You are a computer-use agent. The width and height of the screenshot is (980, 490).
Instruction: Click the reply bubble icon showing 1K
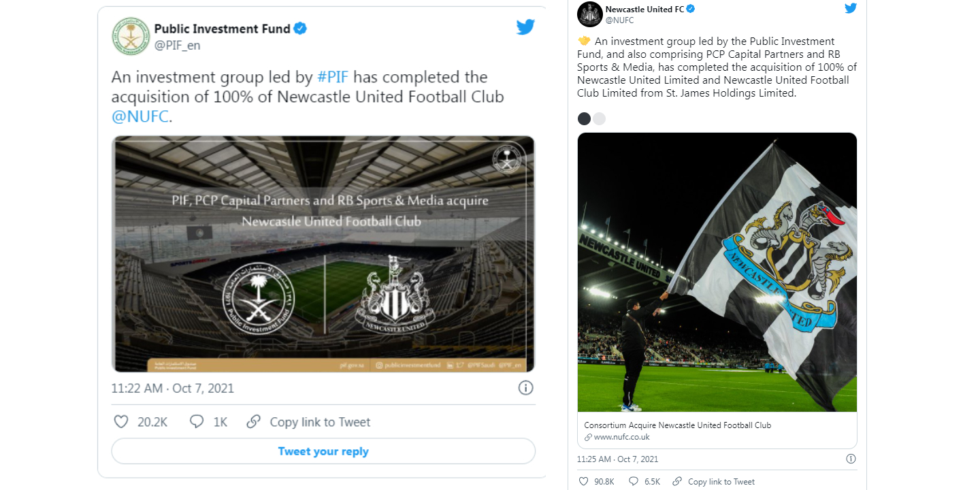(197, 422)
